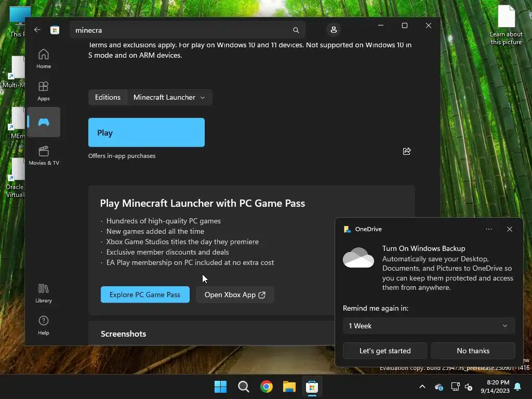532x399 pixels.
Task: Click Let's get started in OneDrive
Action: pyautogui.click(x=385, y=351)
